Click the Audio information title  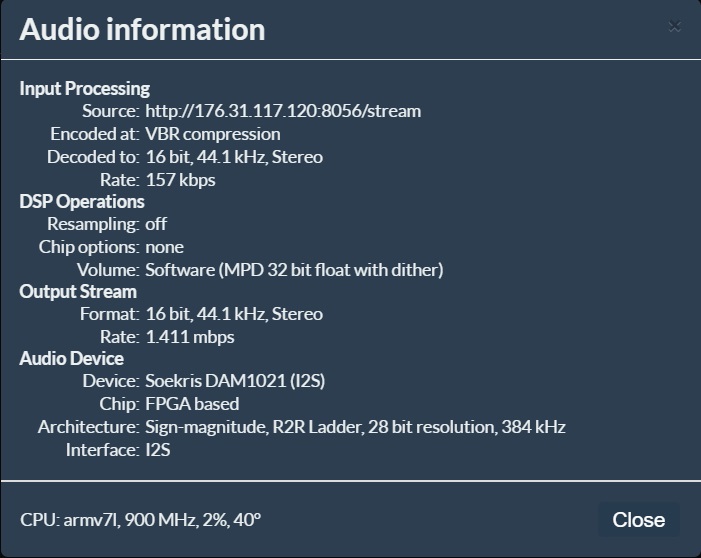[x=142, y=30]
